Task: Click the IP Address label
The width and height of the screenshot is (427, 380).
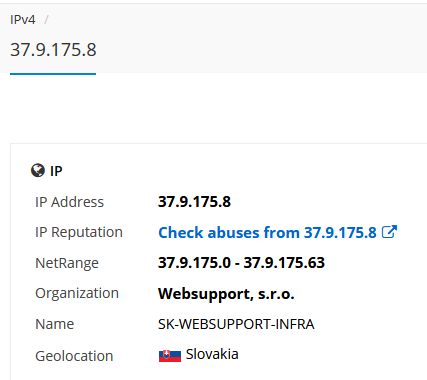Action: coord(69,202)
